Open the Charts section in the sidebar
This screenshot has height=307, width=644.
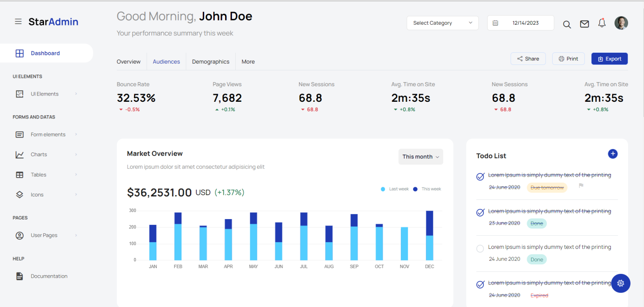pyautogui.click(x=39, y=154)
